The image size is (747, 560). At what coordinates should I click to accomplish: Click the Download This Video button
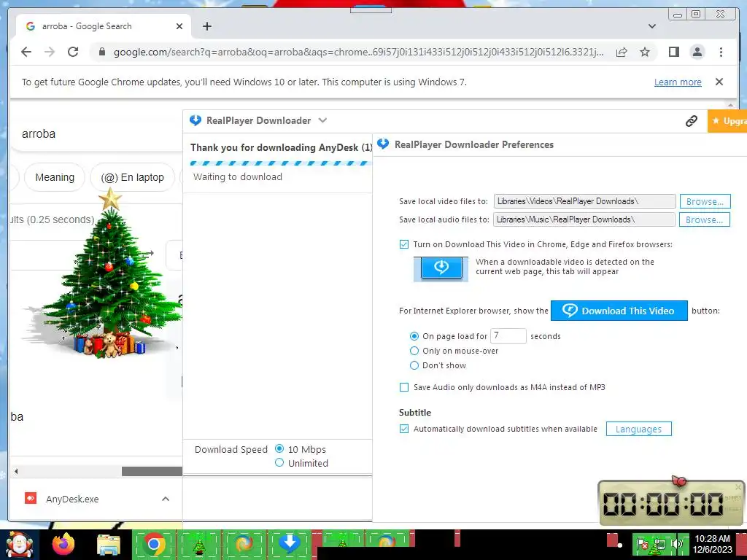pos(619,311)
